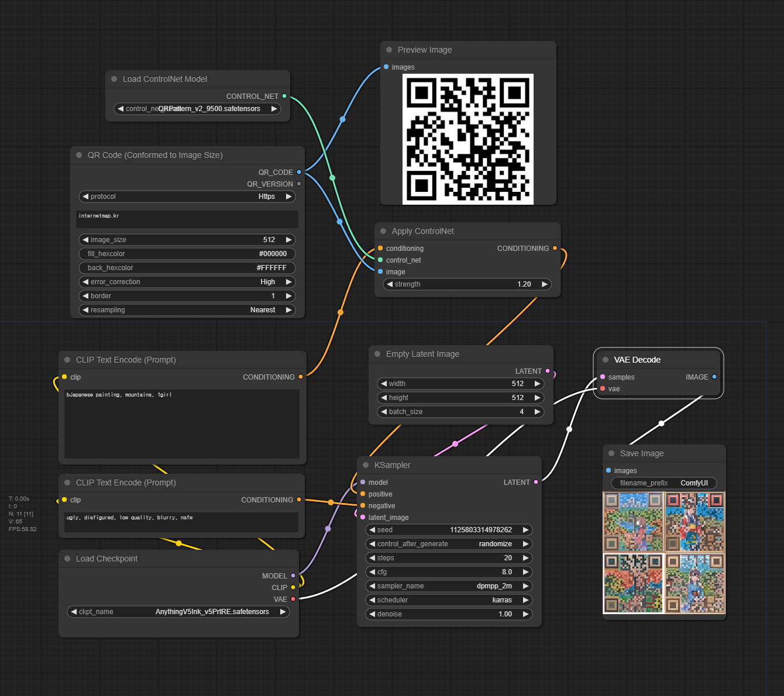This screenshot has width=784, height=696.
Task: Click the VAE Decode samples input socket
Action: tap(603, 377)
